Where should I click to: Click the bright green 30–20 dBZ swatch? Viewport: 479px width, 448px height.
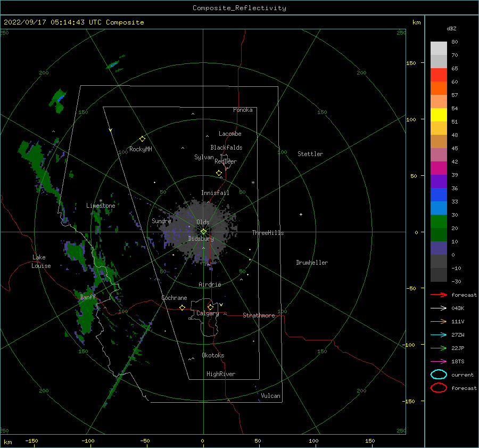click(x=439, y=222)
